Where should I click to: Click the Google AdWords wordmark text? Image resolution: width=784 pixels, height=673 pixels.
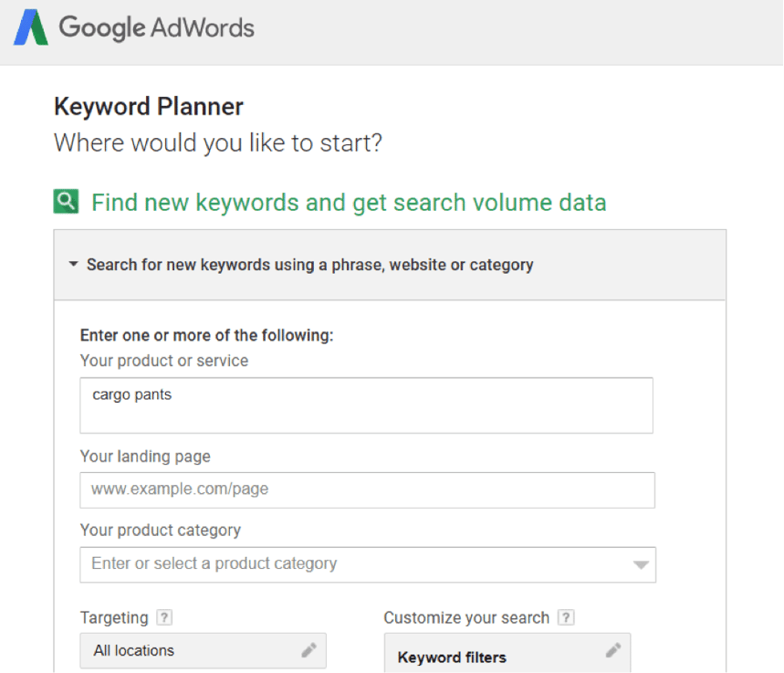[x=156, y=27]
